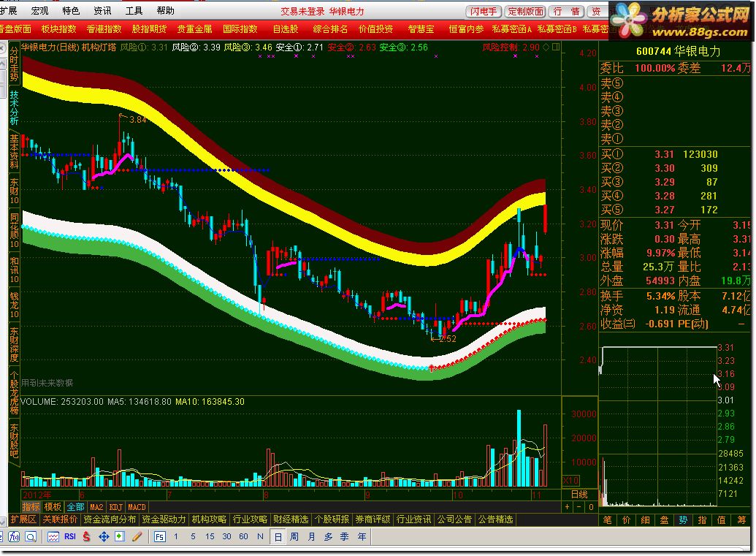The height and width of the screenshot is (556, 756).
Task: Click the 600744 华银电力 stock title
Action: coord(678,51)
